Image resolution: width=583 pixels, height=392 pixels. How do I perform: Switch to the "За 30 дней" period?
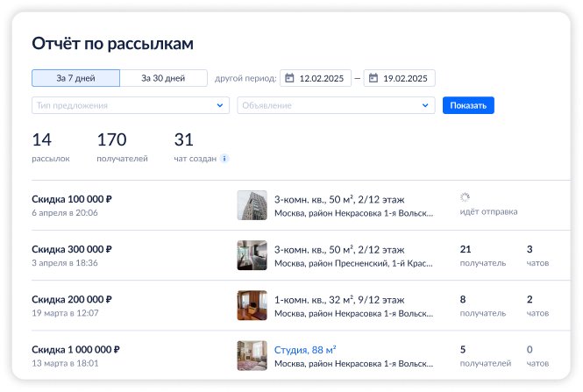163,78
